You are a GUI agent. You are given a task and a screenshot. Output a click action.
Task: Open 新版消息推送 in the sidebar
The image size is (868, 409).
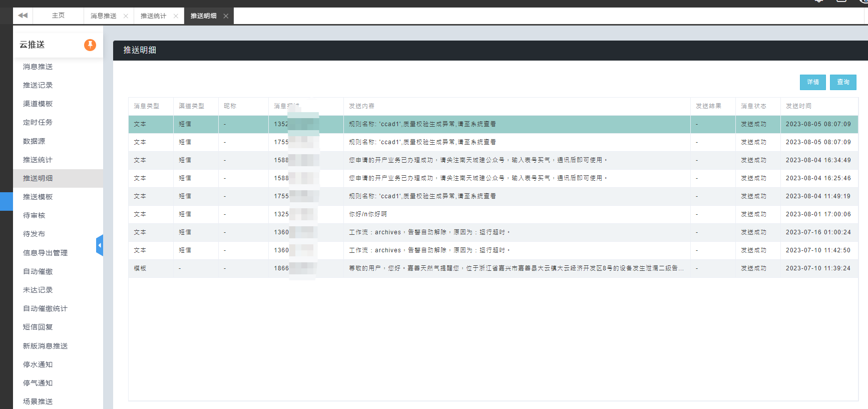click(58, 346)
